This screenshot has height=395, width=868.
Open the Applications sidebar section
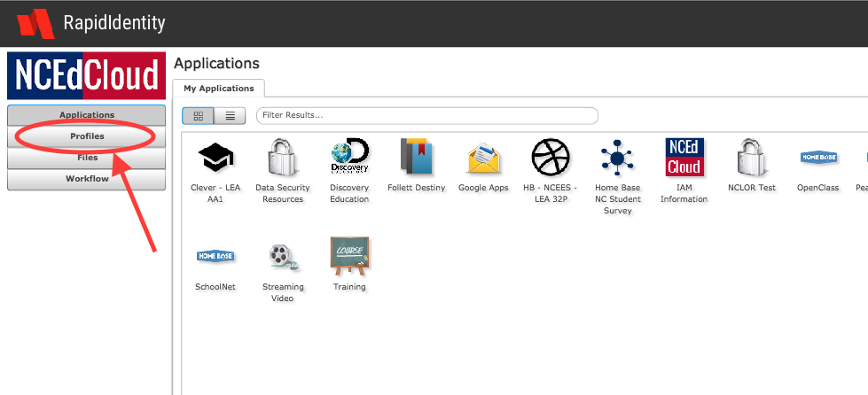[x=86, y=115]
